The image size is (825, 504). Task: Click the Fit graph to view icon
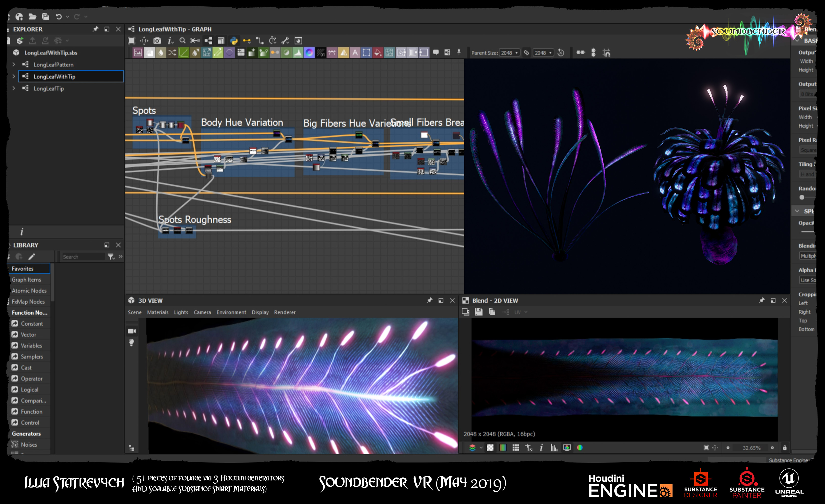point(132,41)
